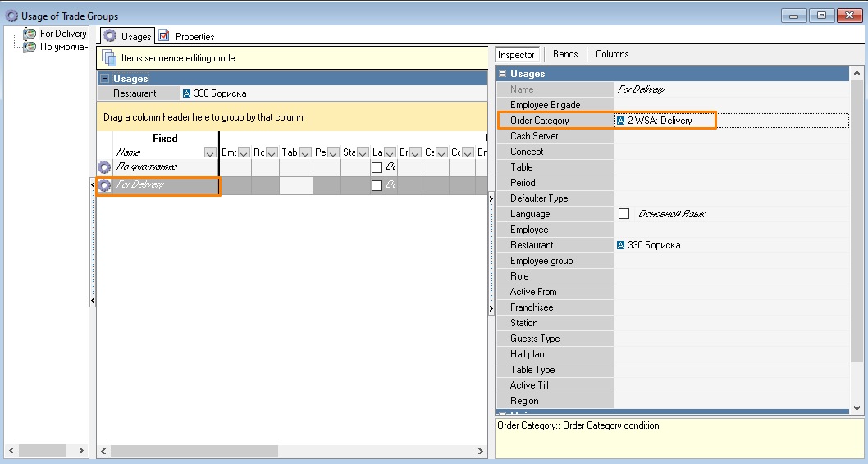Click the Usage of Trade Groups window icon

11,16
